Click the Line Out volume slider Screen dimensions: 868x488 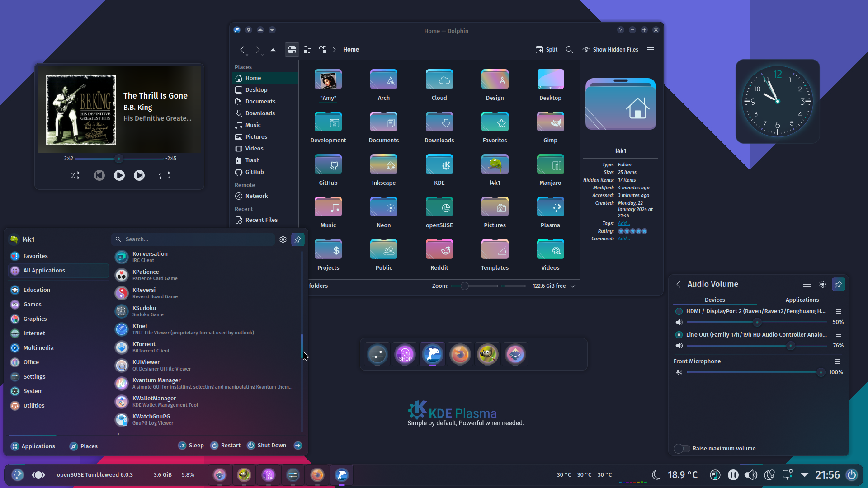coord(757,346)
